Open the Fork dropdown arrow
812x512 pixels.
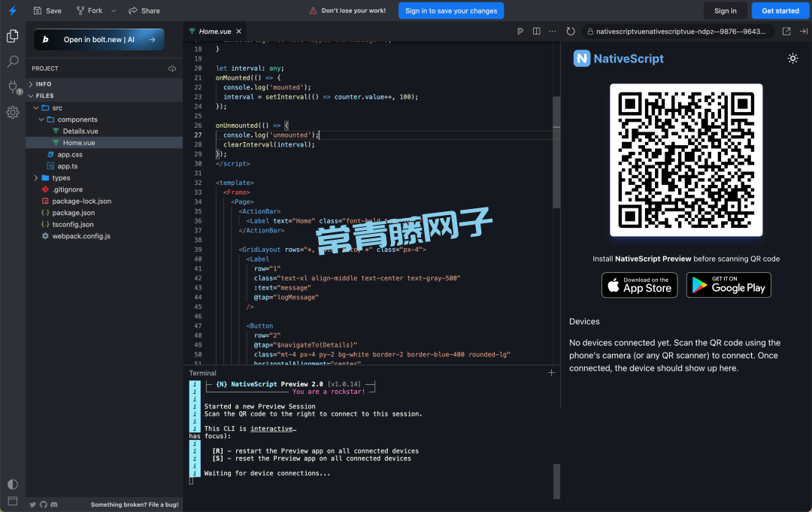tap(114, 11)
